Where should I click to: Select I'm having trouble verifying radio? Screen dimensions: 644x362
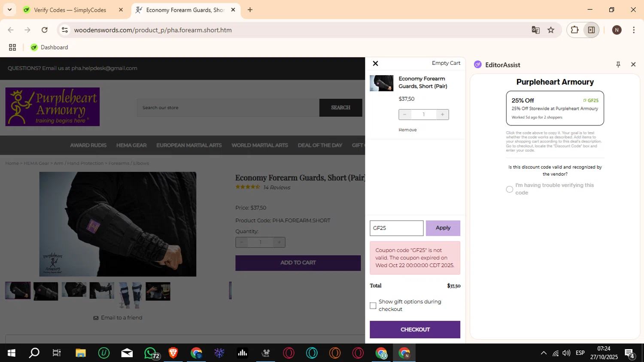[x=510, y=189]
